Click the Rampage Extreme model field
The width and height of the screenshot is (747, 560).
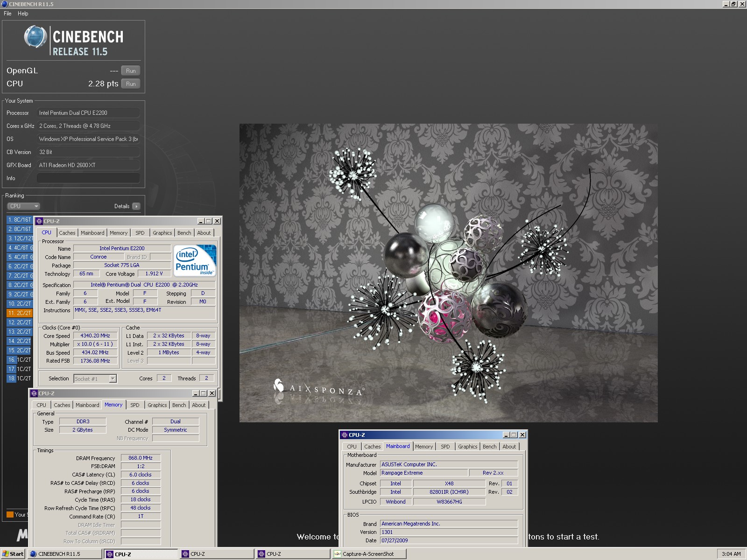tap(424, 473)
